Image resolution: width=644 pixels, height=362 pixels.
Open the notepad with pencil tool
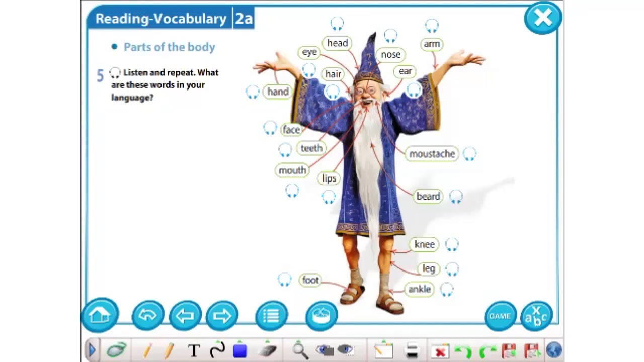tap(383, 350)
